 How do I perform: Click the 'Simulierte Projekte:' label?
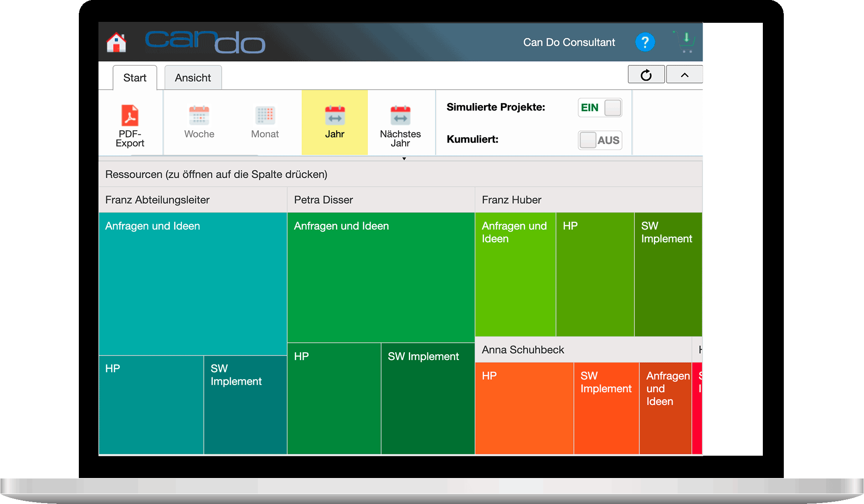point(496,107)
